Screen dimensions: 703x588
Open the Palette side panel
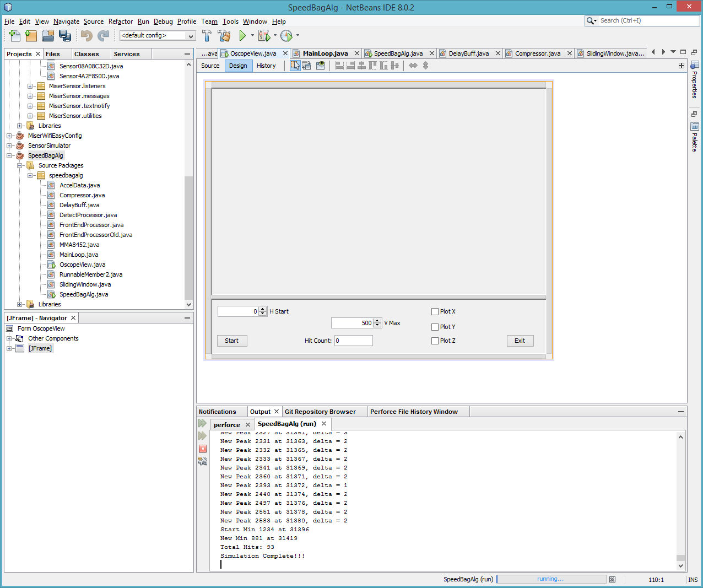pyautogui.click(x=694, y=138)
